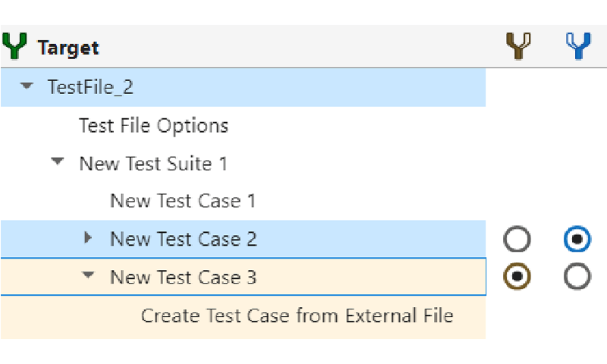Collapse the New Test Case 3 node
The width and height of the screenshot is (607, 364).
(89, 277)
